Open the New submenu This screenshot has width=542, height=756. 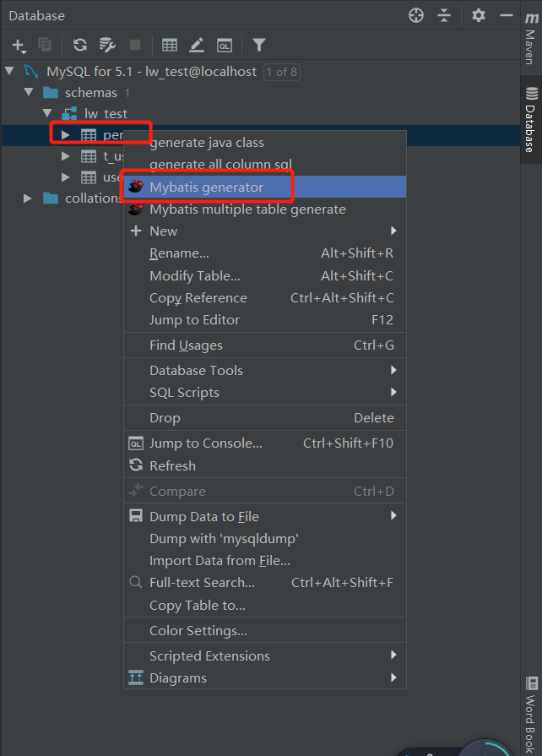[x=163, y=231]
